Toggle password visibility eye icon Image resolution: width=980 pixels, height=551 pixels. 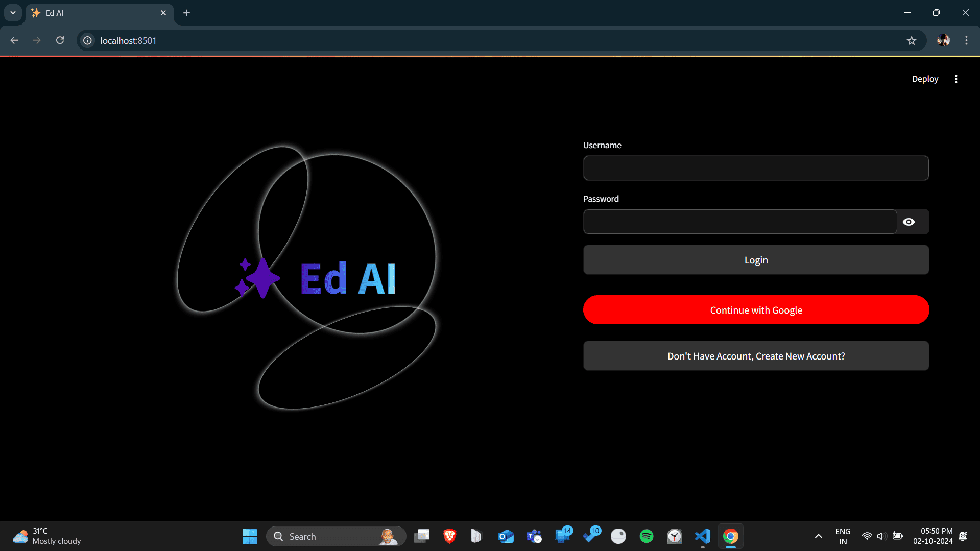(909, 222)
